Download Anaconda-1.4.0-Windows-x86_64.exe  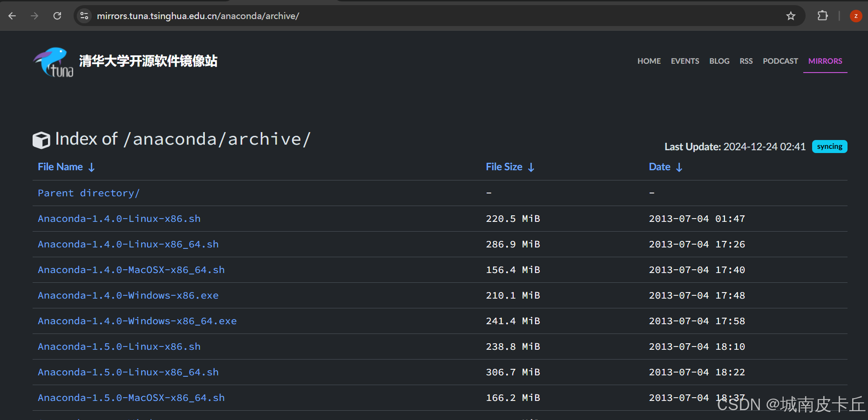click(137, 321)
